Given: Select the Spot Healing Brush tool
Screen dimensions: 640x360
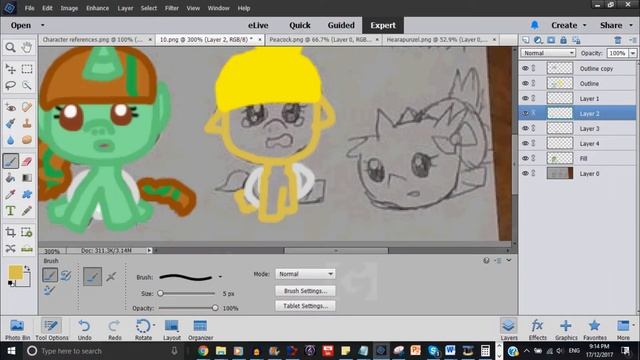Looking at the screenshot, I should 27,107.
